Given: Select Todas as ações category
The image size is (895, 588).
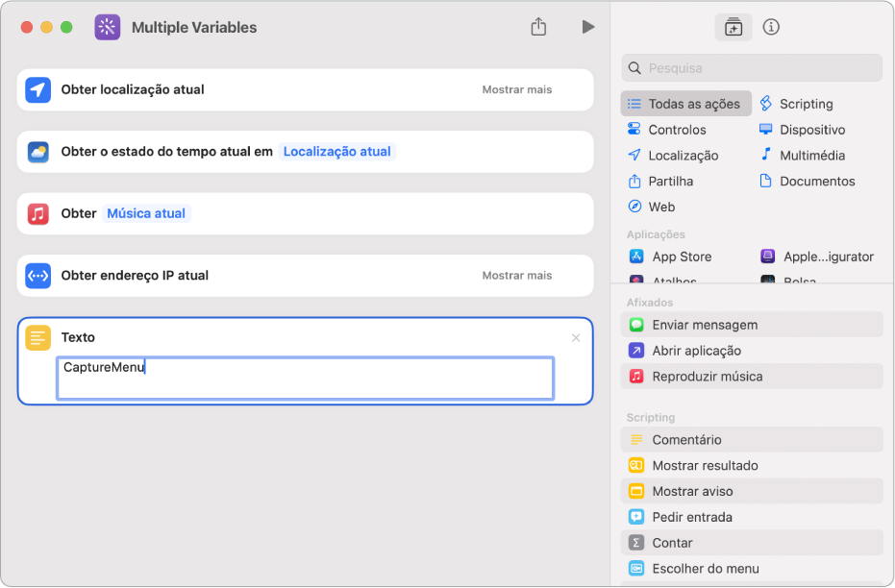Looking at the screenshot, I should [685, 104].
